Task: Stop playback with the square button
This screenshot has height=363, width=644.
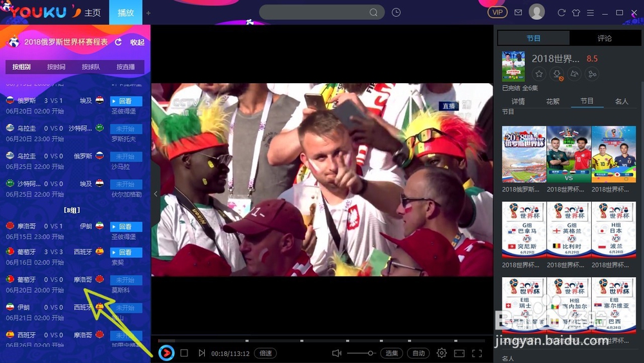Action: click(x=184, y=353)
